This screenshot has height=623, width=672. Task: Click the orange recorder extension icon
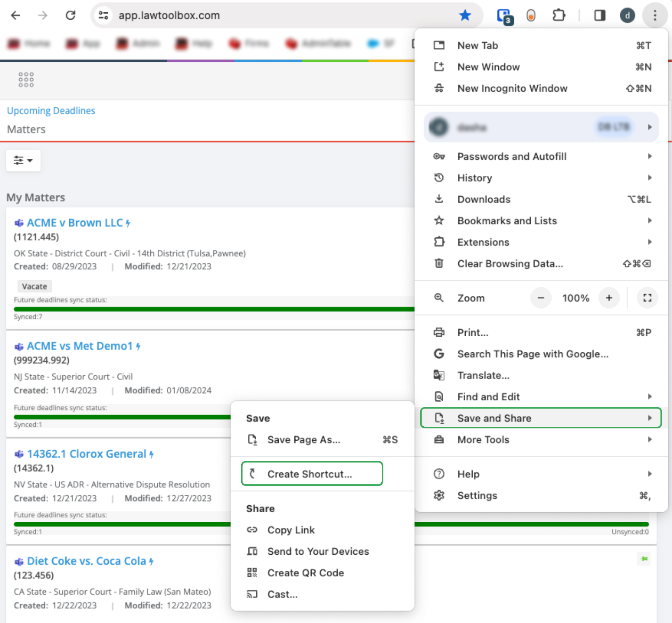click(x=531, y=16)
